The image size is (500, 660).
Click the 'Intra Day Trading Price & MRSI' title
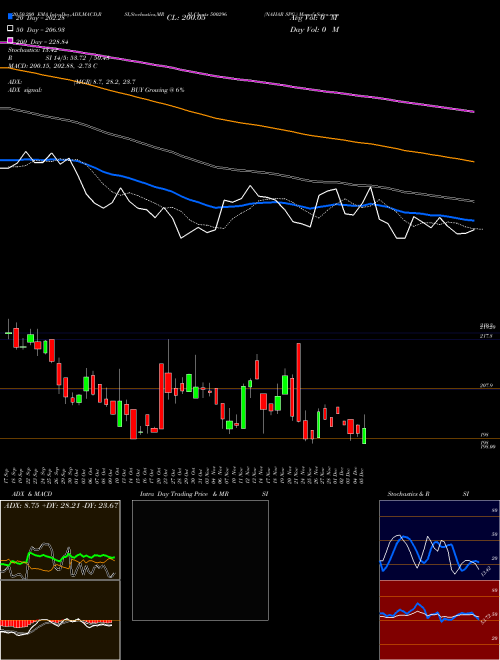204,494
